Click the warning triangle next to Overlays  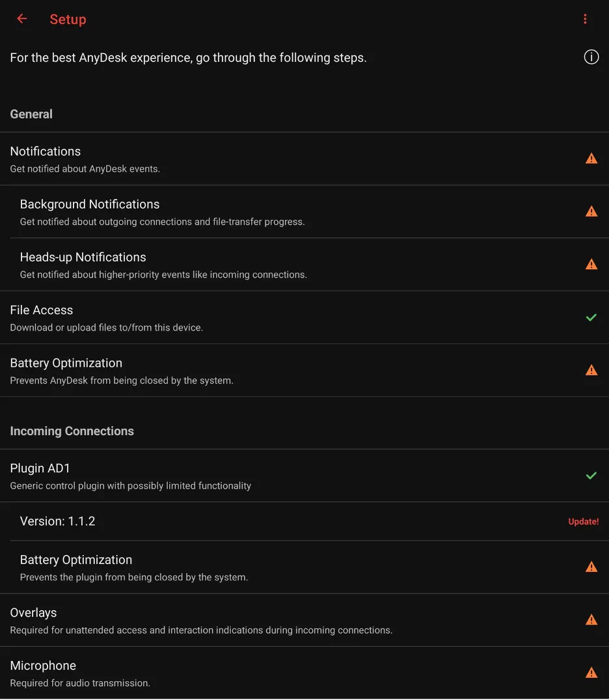(x=591, y=619)
